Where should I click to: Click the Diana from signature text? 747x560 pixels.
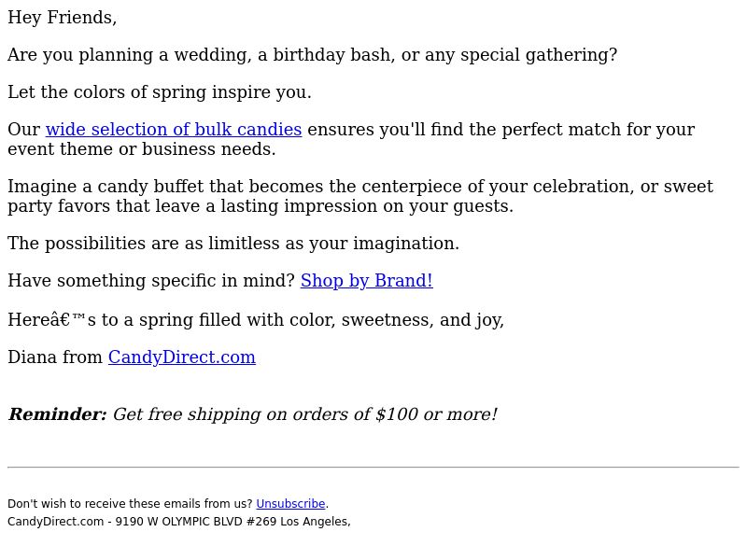tap(55, 357)
